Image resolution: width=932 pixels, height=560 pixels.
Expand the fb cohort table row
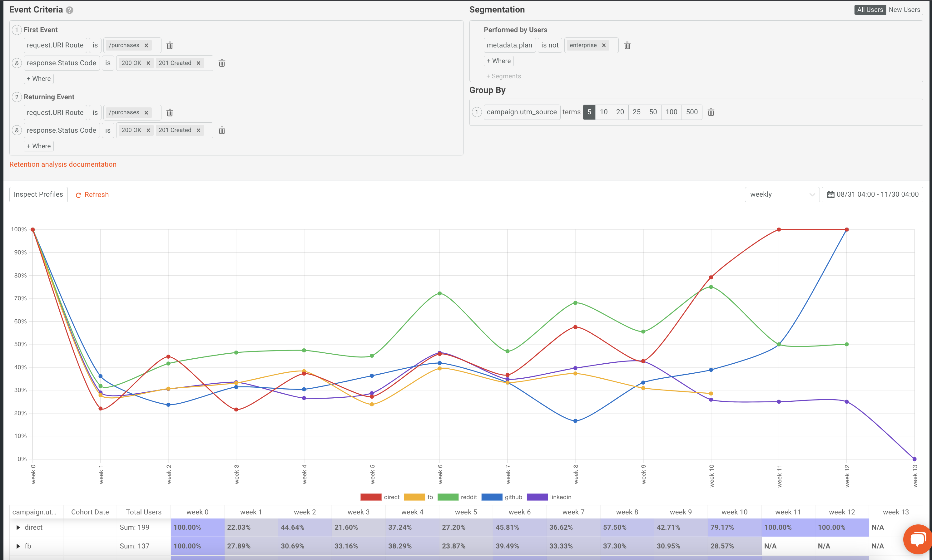pyautogui.click(x=18, y=546)
